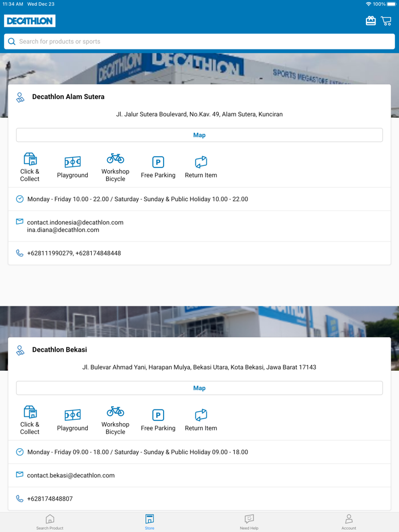The width and height of the screenshot is (399, 532).
Task: Switch to the Search Product tab
Action: pos(50,522)
